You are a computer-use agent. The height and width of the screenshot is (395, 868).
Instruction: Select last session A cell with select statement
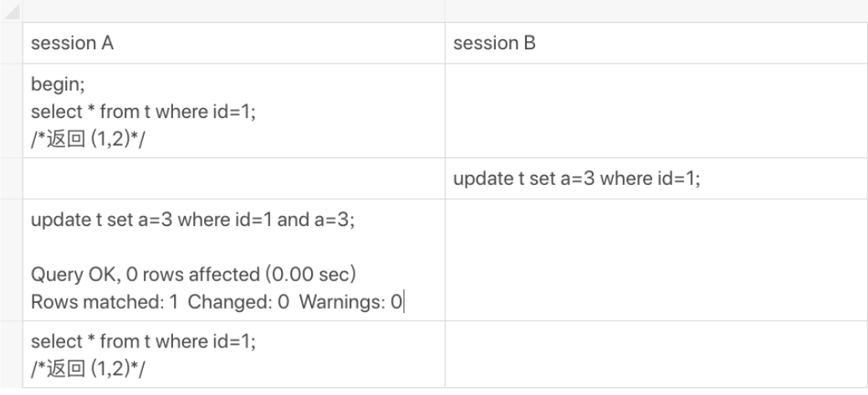pos(233,355)
